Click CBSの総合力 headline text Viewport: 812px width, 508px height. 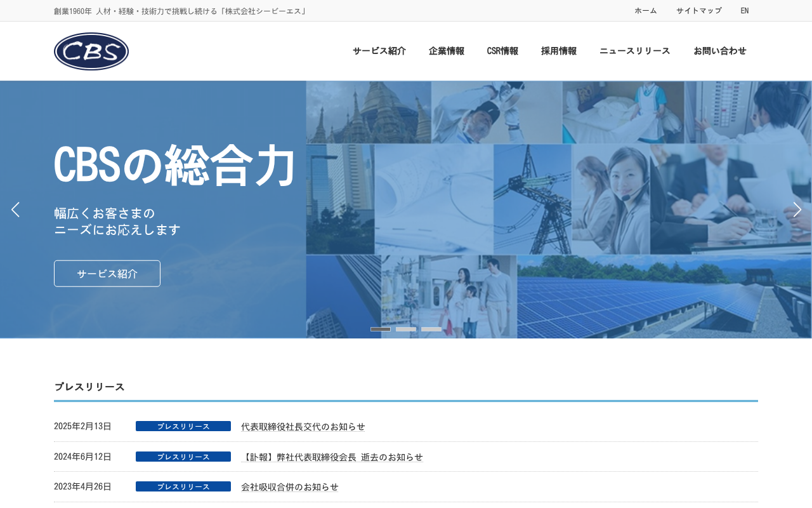pos(175,166)
